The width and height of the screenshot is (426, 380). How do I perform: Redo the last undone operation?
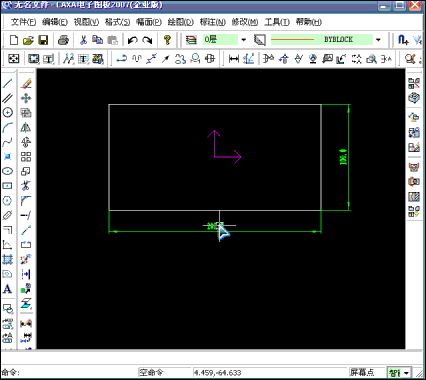[x=147, y=40]
